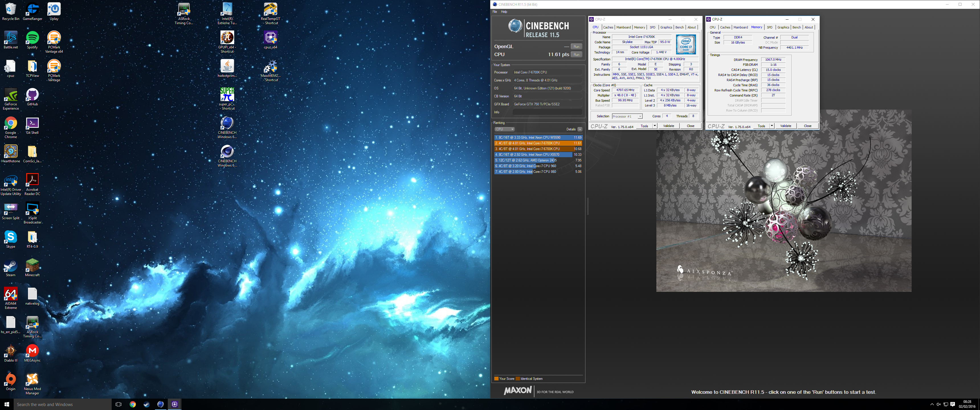Select the Intel Extreme Tuning desktop shortcut

point(227,14)
